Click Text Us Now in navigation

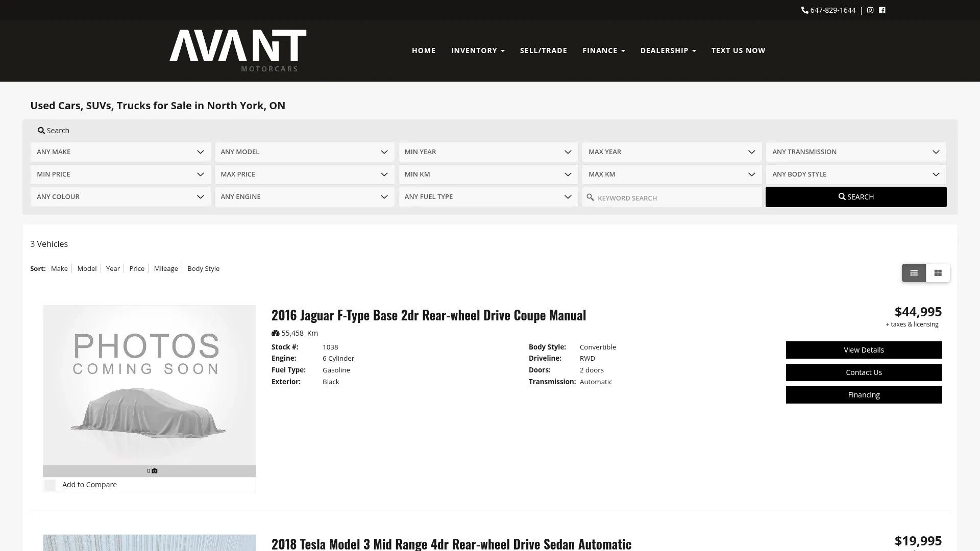click(x=739, y=51)
